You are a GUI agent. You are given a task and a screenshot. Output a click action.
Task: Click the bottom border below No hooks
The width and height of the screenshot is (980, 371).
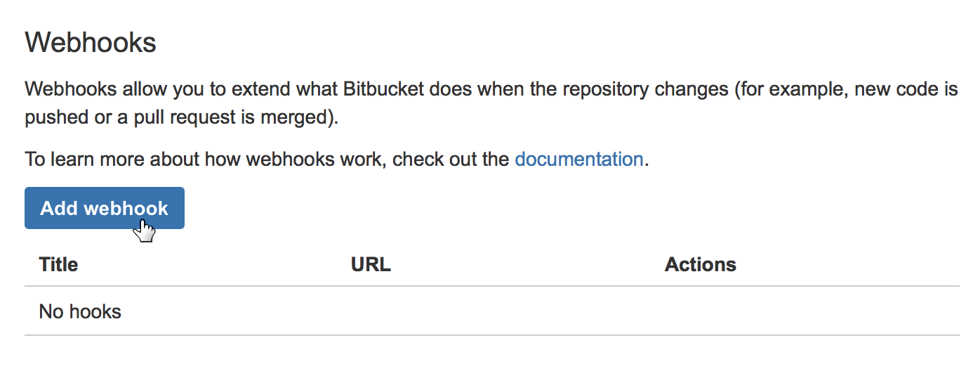[491, 335]
